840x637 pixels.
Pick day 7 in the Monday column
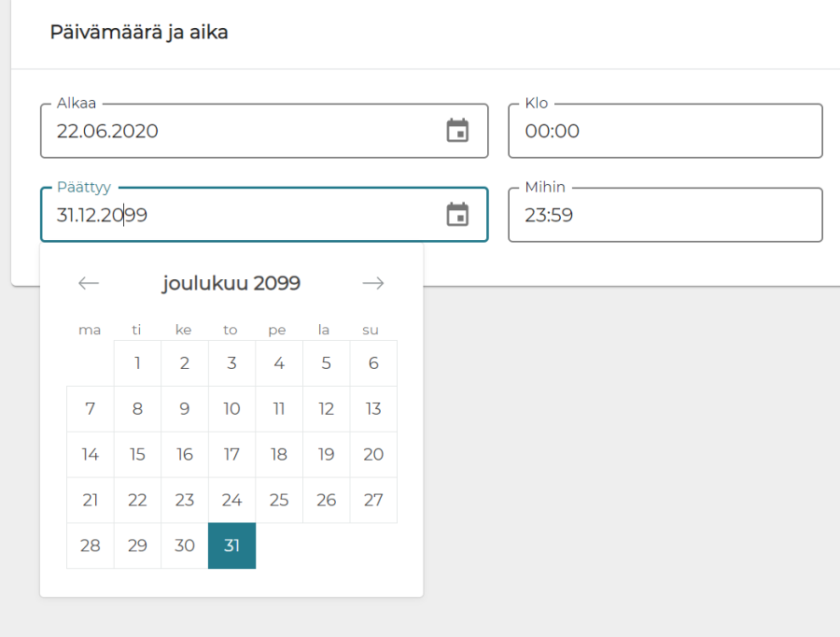[91, 409]
